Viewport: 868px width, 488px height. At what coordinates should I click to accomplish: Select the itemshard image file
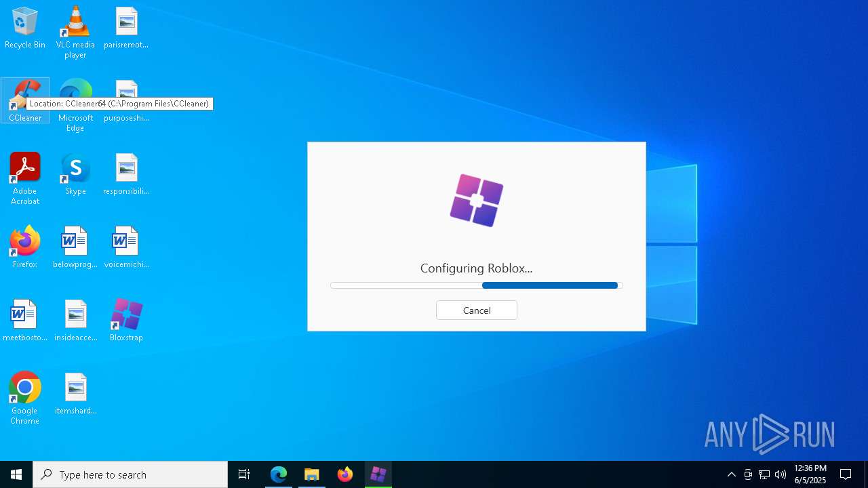click(75, 394)
